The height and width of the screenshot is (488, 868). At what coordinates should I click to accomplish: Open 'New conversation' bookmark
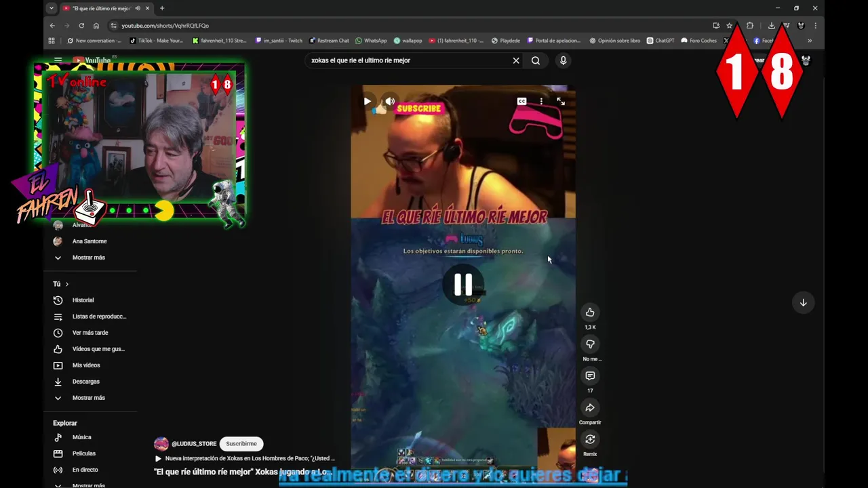coord(94,41)
